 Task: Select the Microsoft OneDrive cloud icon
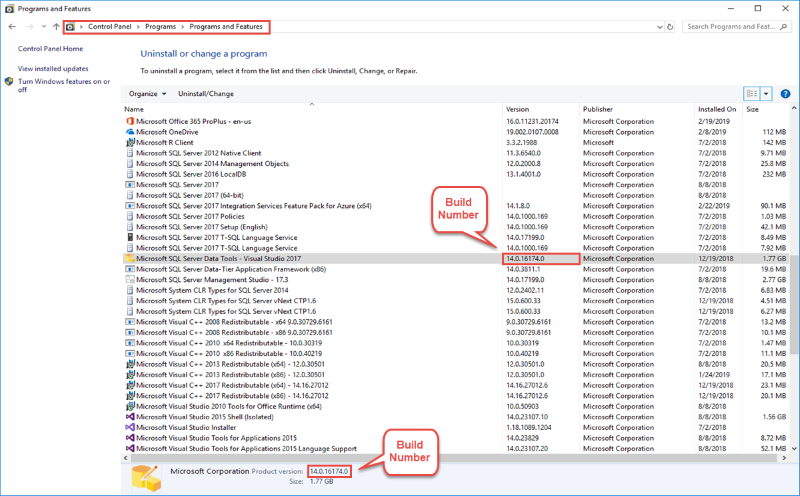click(x=130, y=132)
